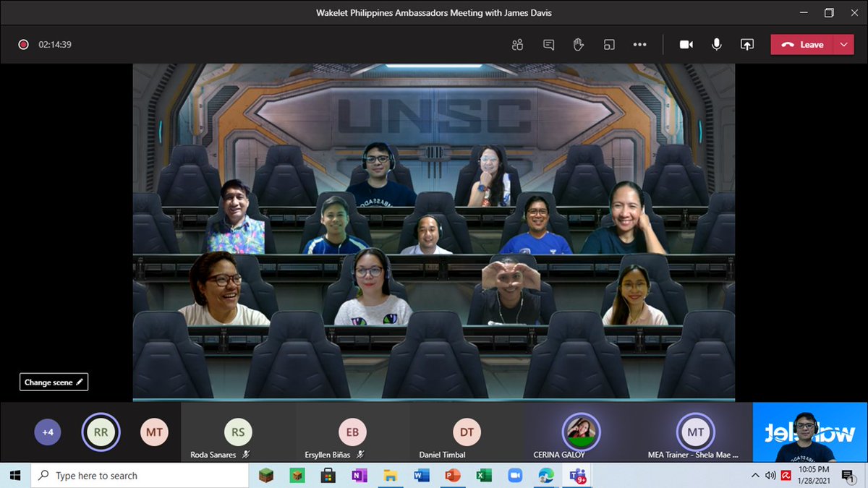Show the meeting chat
The width and height of the screenshot is (868, 488).
point(548,45)
